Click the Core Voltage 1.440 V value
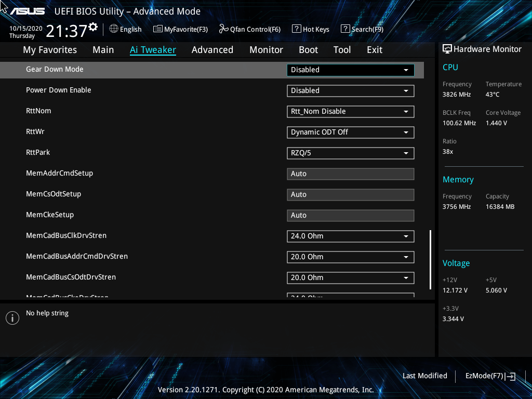Screen dimensions: 532x399 click(496, 123)
